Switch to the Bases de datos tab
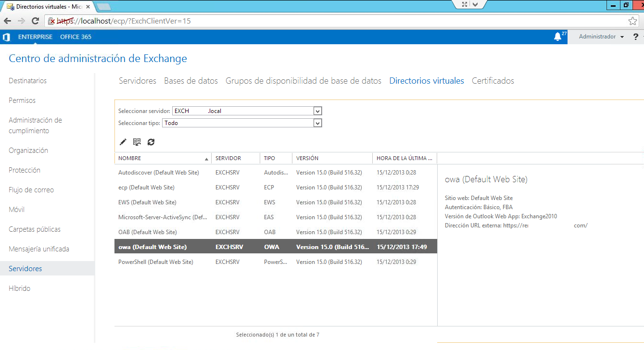The height and width of the screenshot is (350, 644). pos(191,81)
